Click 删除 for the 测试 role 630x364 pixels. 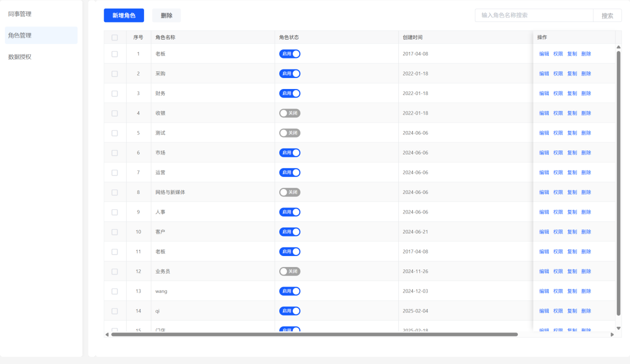pos(586,133)
